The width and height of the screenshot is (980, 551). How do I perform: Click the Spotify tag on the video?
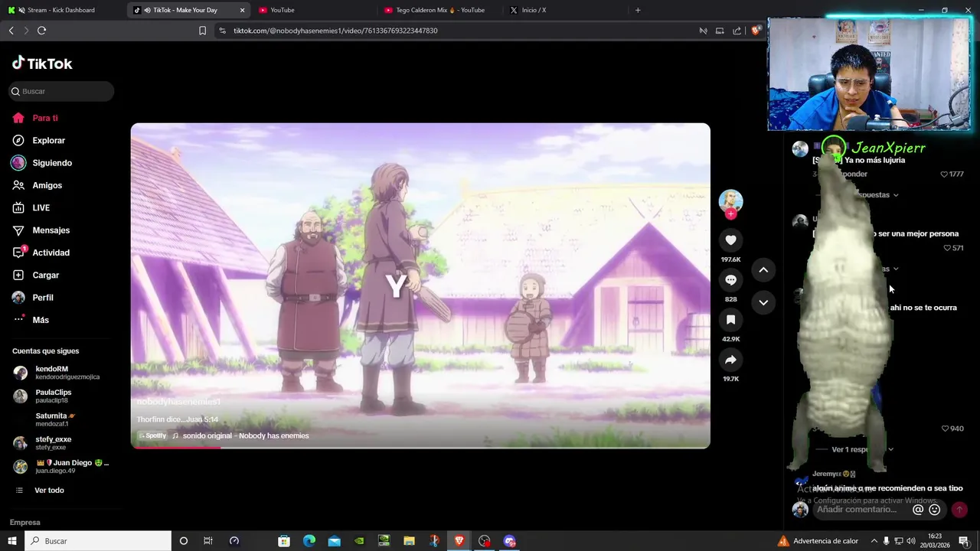tap(152, 435)
